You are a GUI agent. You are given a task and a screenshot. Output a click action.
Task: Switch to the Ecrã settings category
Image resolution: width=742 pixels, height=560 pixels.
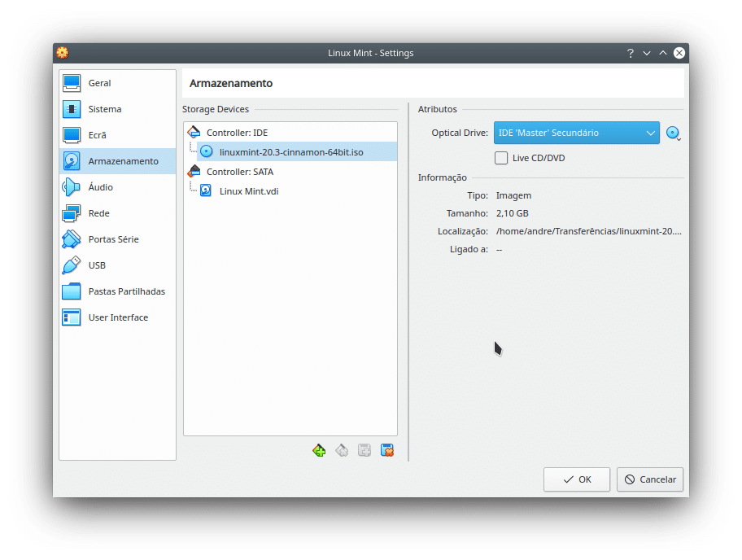117,135
